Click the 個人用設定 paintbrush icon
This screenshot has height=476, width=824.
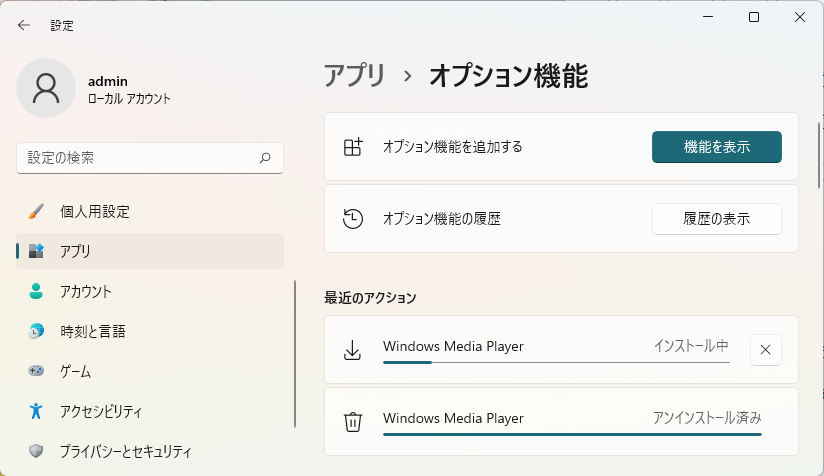[x=37, y=212]
